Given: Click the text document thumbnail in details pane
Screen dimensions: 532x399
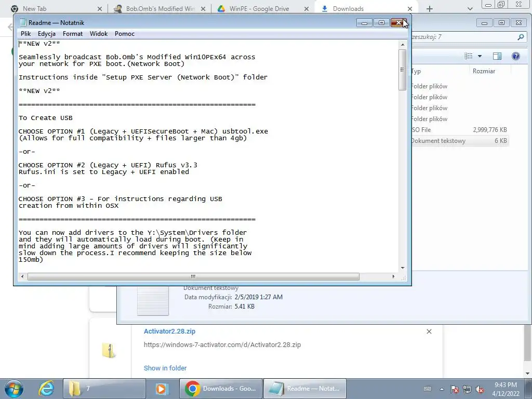Looking at the screenshot, I should (153, 301).
